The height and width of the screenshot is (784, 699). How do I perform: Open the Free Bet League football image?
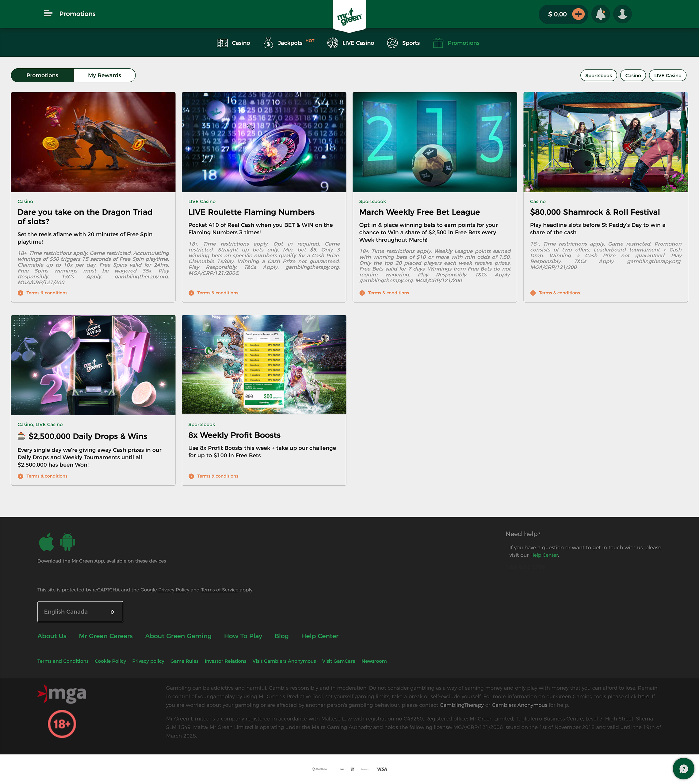tap(435, 142)
